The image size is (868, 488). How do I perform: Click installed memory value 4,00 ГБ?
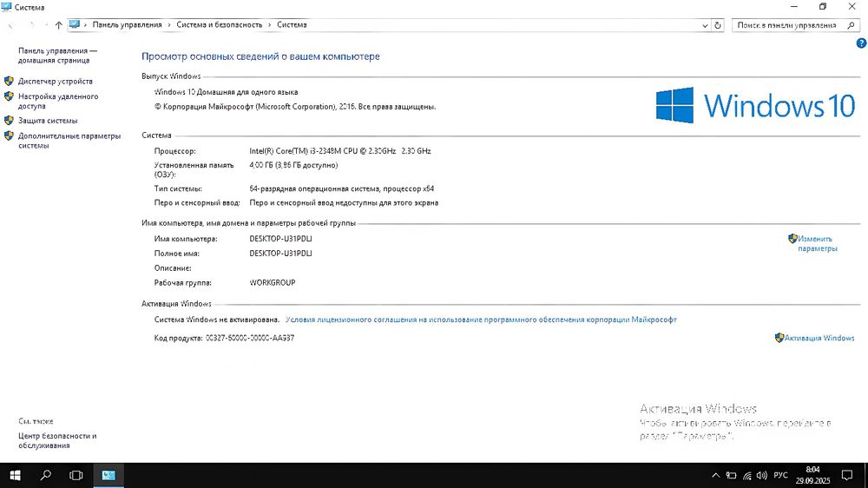[x=293, y=165]
